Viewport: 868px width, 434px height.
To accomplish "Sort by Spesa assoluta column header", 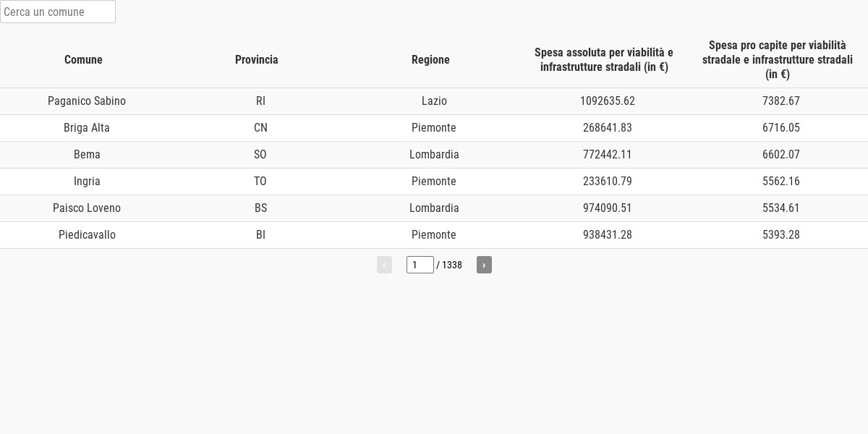I will point(604,59).
